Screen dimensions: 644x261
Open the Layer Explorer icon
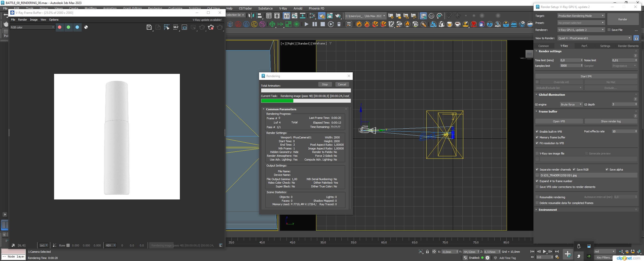(277, 16)
